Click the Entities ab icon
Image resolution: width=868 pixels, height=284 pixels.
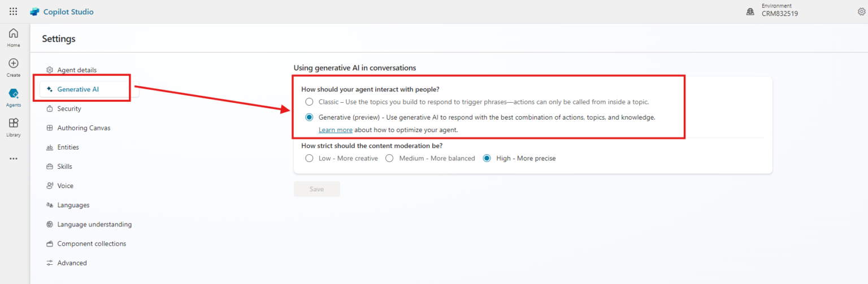tap(50, 147)
